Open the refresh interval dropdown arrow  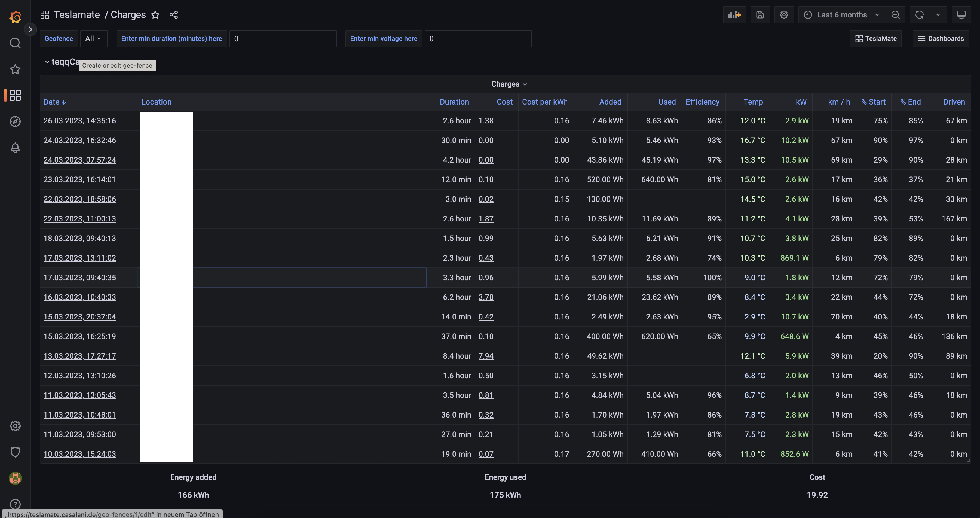coord(938,15)
